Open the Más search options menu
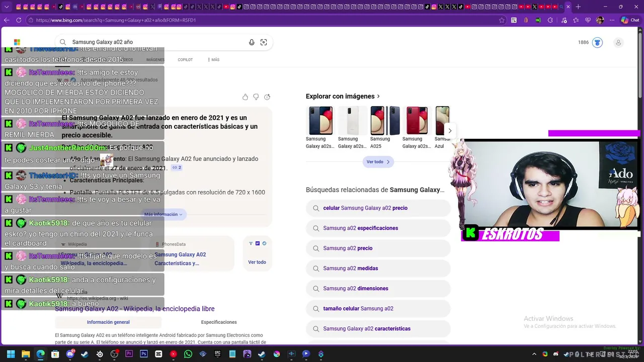The image size is (644, 362). click(x=213, y=60)
